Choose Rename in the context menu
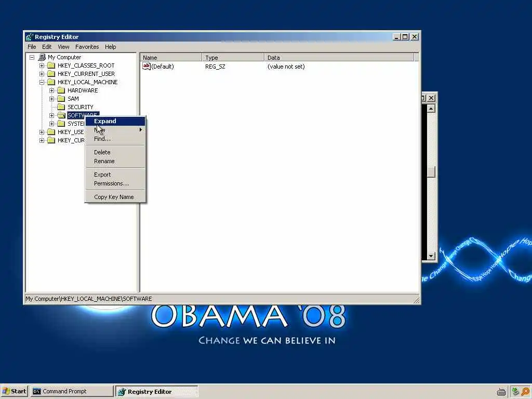 (x=115, y=161)
